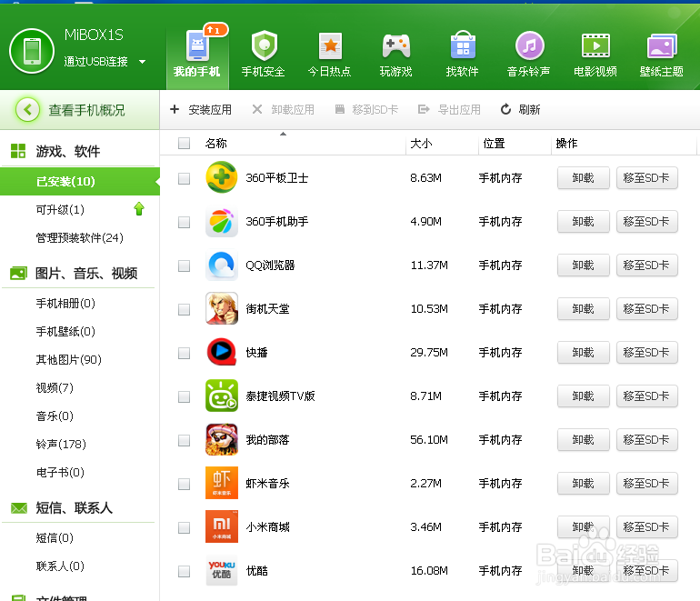Click 刷新 to refresh the list

click(521, 109)
